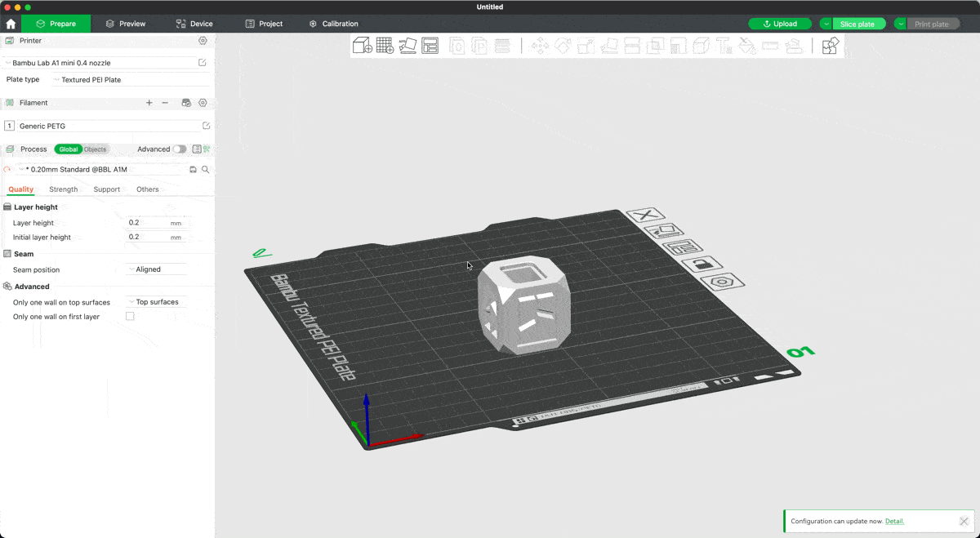Click the Add plate grid icon

(385, 46)
